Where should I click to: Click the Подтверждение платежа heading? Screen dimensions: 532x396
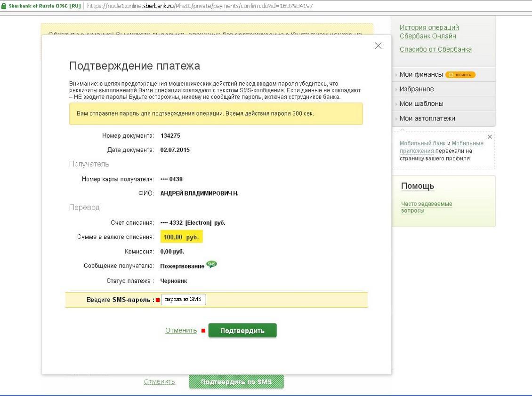tap(134, 66)
